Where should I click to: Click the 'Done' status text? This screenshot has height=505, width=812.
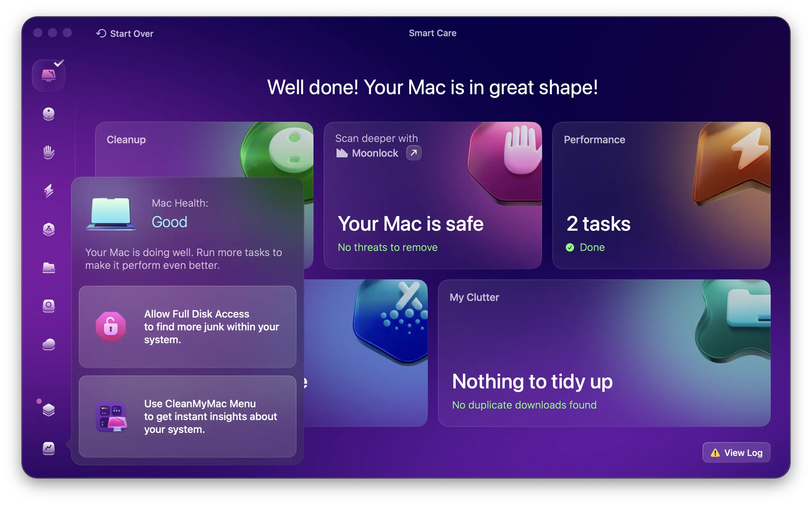tap(592, 247)
